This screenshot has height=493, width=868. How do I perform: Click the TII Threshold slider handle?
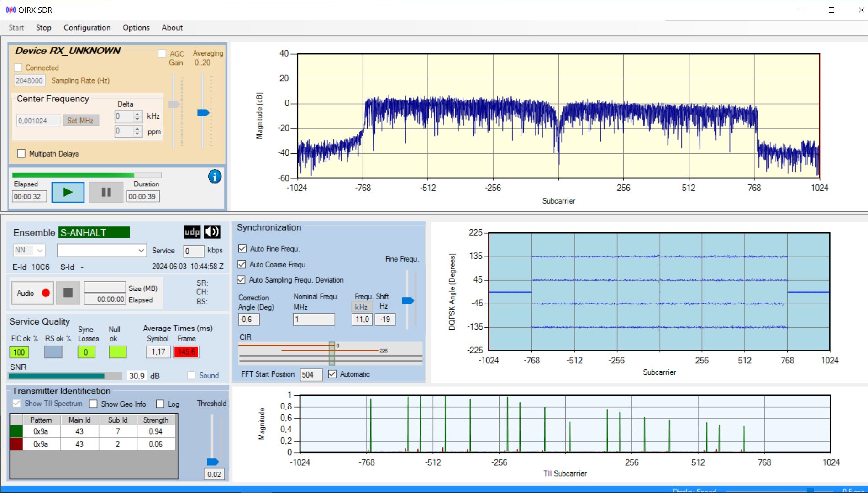click(212, 462)
